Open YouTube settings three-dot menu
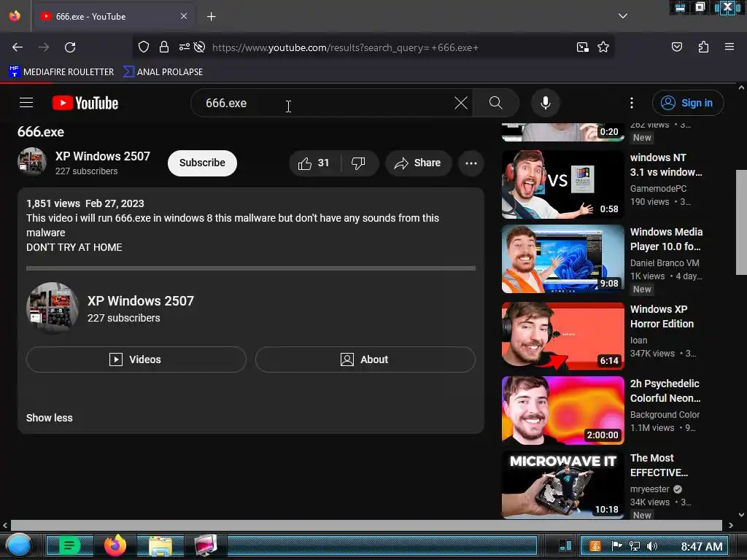This screenshot has width=747, height=560. tap(631, 103)
